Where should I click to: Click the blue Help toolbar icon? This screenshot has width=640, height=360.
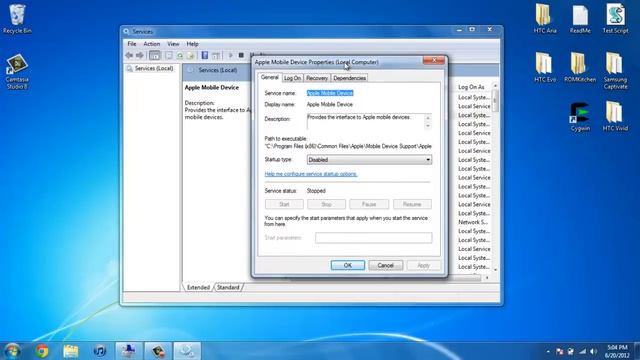pos(204,55)
